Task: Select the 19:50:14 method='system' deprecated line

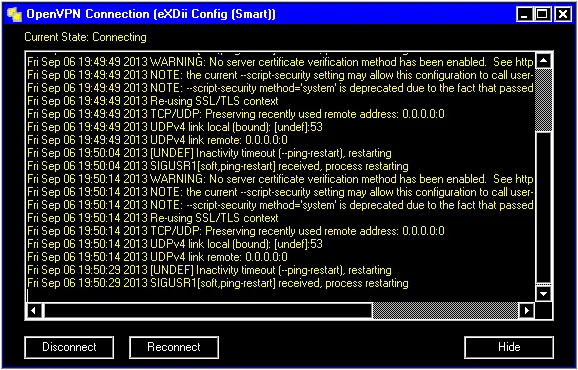Action: (x=280, y=205)
